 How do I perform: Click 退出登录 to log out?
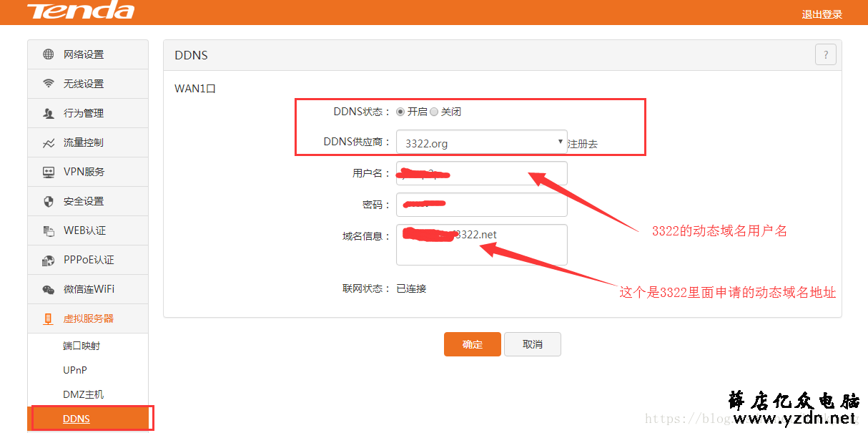pyautogui.click(x=822, y=14)
